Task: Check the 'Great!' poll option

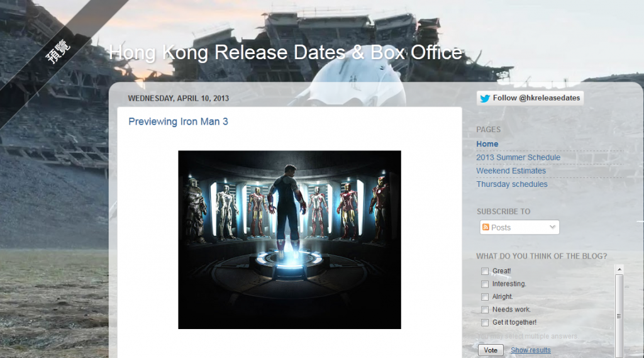Action: point(485,271)
